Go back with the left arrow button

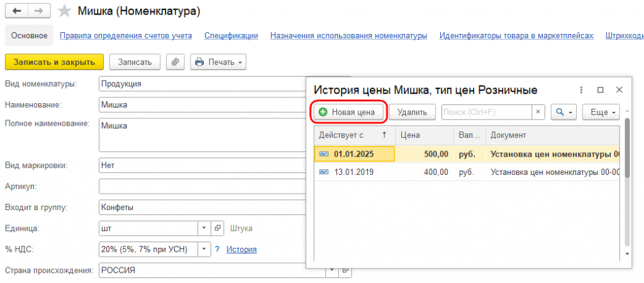pyautogui.click(x=17, y=11)
